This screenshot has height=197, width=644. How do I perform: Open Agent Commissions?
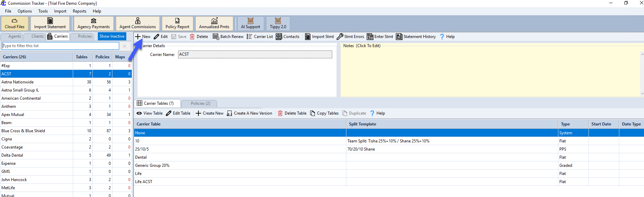point(137,23)
